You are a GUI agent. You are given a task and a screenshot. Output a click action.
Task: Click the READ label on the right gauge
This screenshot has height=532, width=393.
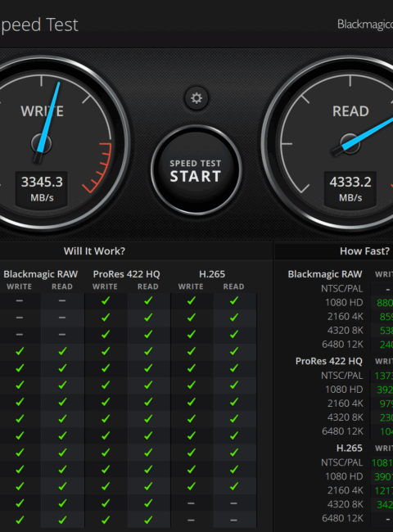point(350,111)
